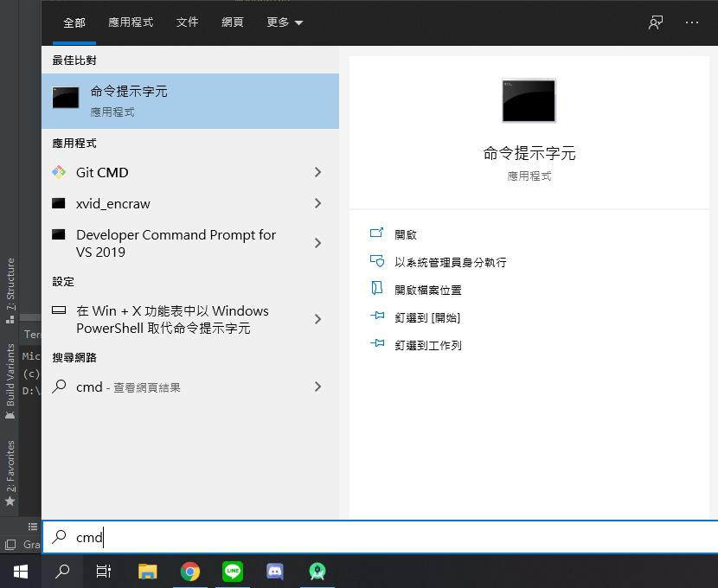The width and height of the screenshot is (718, 588).
Task: Open the Windows Start menu button
Action: click(21, 571)
